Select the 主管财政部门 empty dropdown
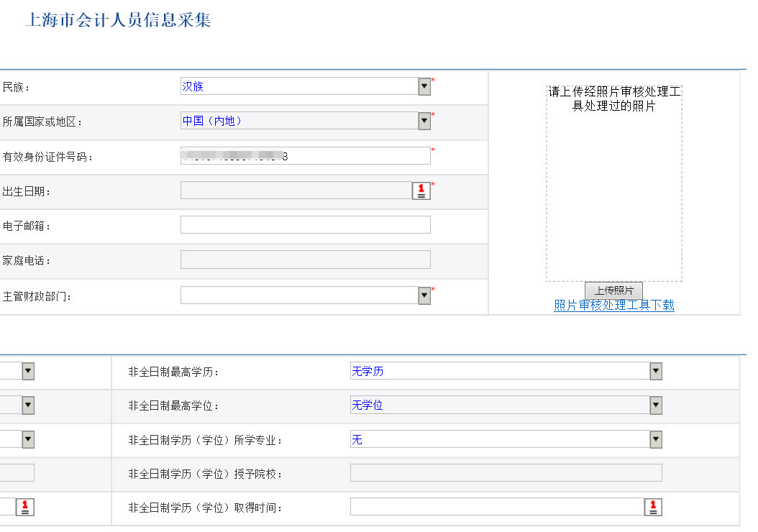The width and height of the screenshot is (758, 532). click(x=302, y=294)
